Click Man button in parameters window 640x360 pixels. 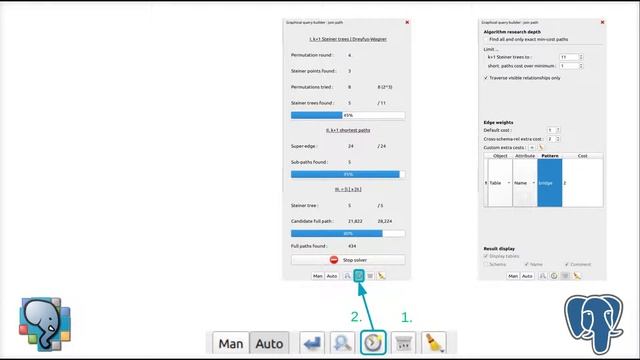[513, 276]
